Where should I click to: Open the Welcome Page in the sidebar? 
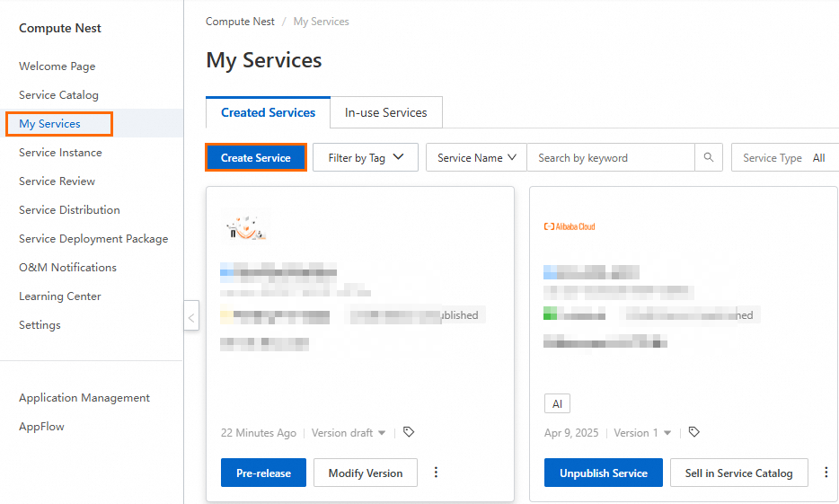pos(57,66)
